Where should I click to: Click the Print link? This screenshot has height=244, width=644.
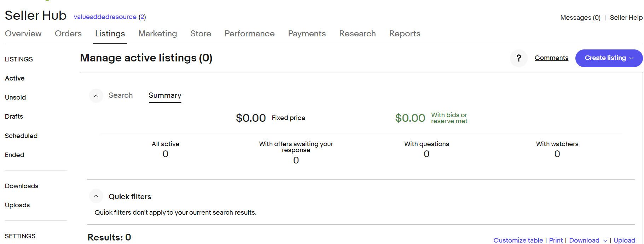tap(556, 240)
